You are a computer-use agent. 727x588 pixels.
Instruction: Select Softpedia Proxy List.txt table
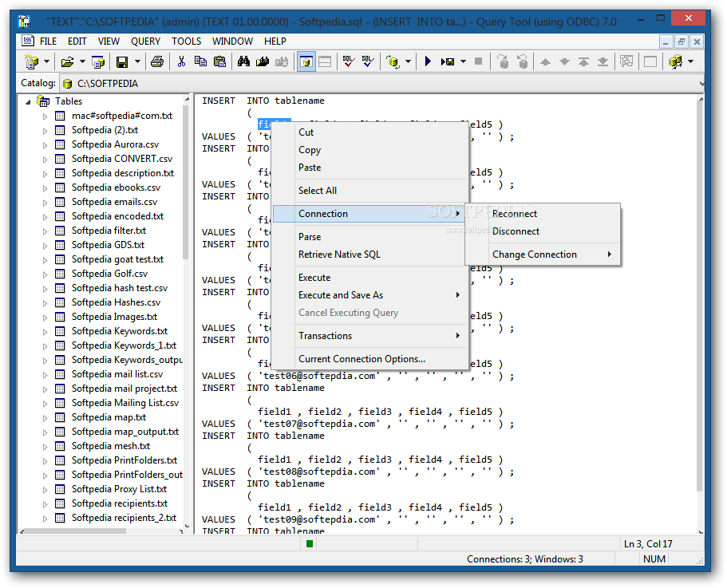(x=119, y=489)
